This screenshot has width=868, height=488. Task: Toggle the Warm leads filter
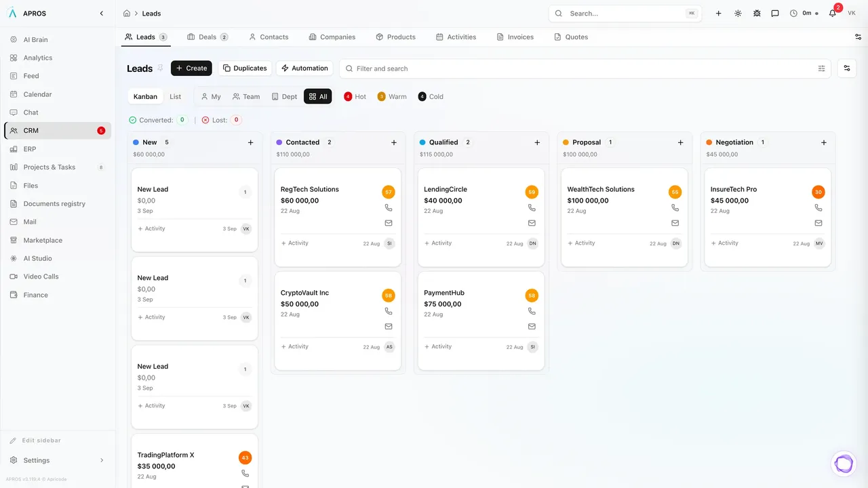392,97
